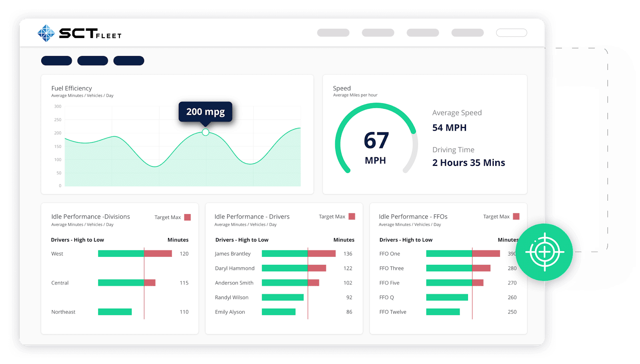
Task: Click the white outlined pill in header
Action: 511,33
